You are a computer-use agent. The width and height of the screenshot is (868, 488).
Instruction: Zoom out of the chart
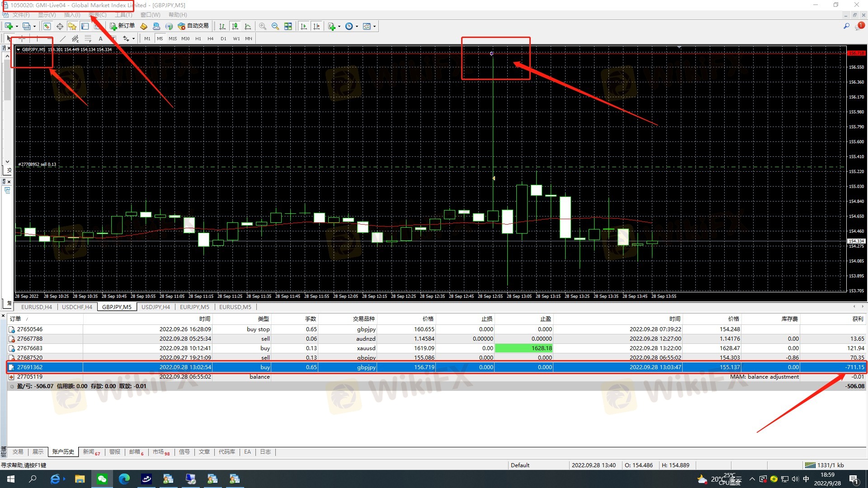[275, 26]
